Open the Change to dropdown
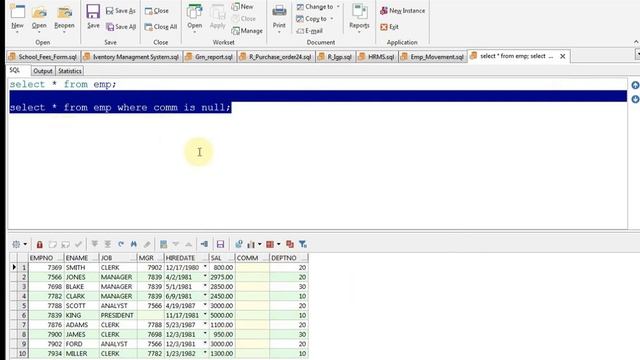Image resolution: width=640 pixels, height=360 pixels. 318,7
